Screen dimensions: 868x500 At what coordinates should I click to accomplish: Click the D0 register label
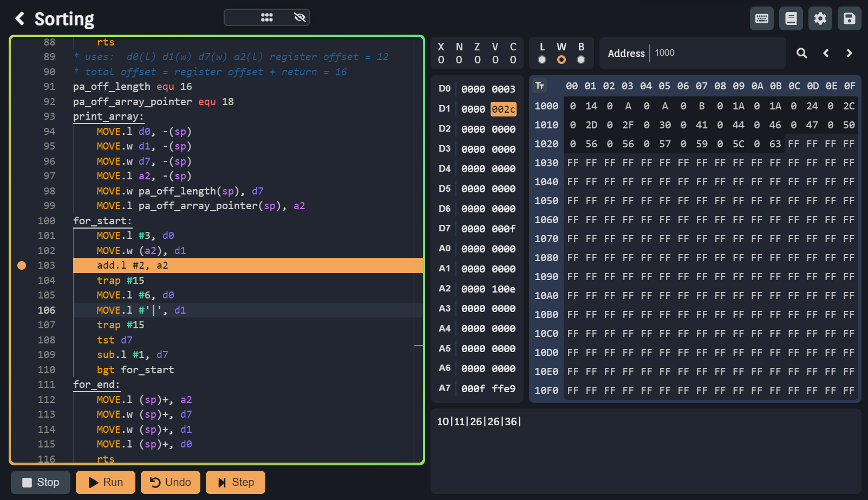pos(445,89)
